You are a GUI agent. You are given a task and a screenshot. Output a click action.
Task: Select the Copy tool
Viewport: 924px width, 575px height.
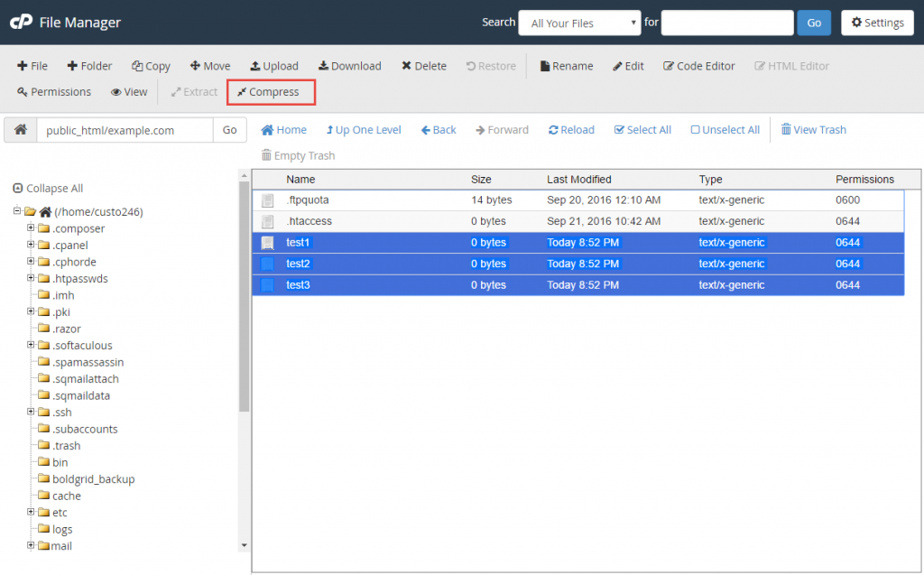(151, 65)
